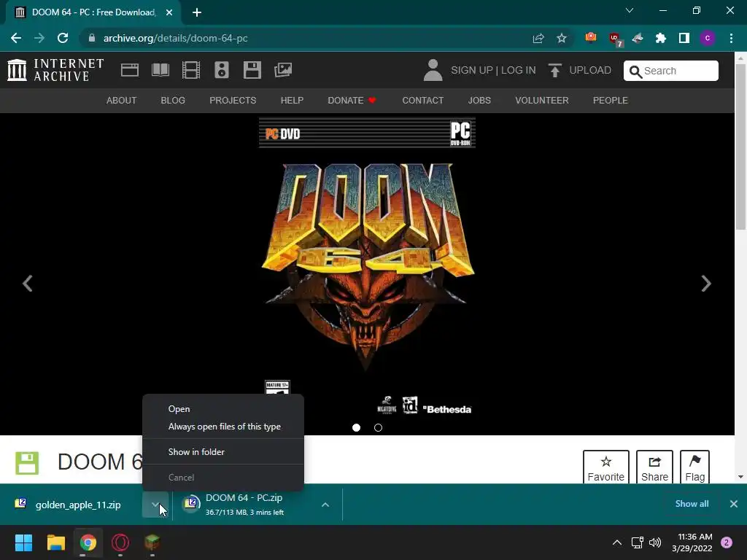
Task: Open the Minecraft block taskbar icon
Action: 152,542
